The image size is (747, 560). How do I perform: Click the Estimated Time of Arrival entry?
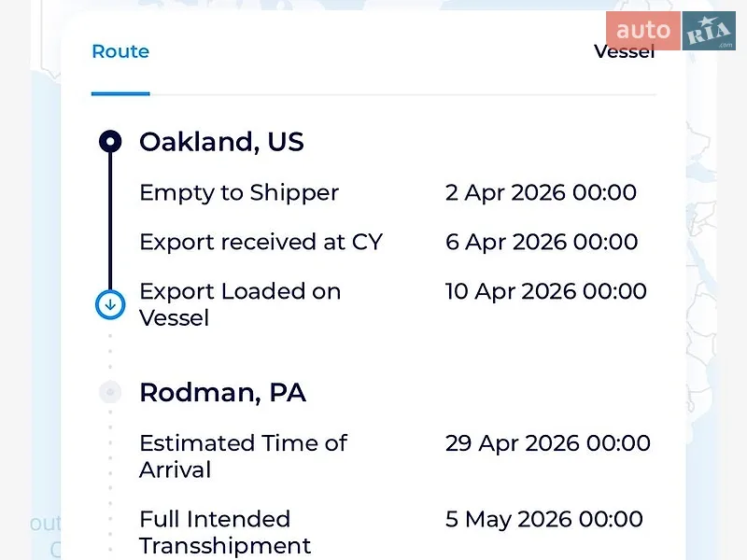(244, 456)
